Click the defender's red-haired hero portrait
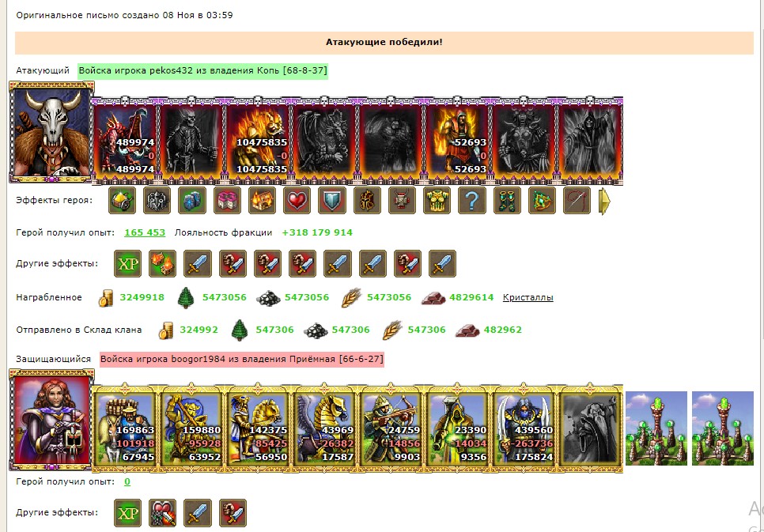 51,420
